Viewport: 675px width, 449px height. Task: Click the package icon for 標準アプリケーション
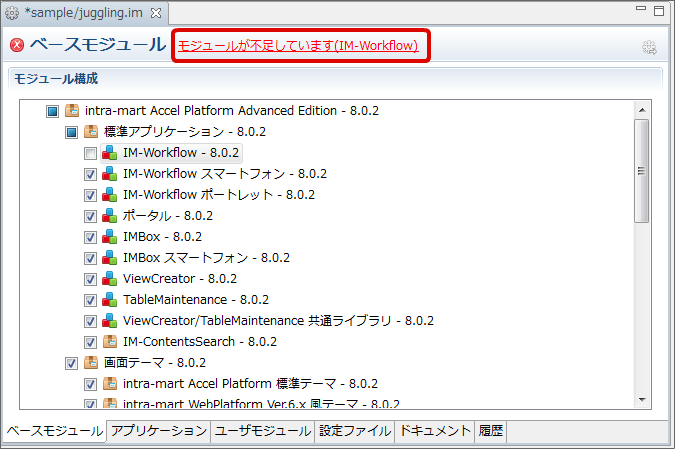tap(91, 132)
